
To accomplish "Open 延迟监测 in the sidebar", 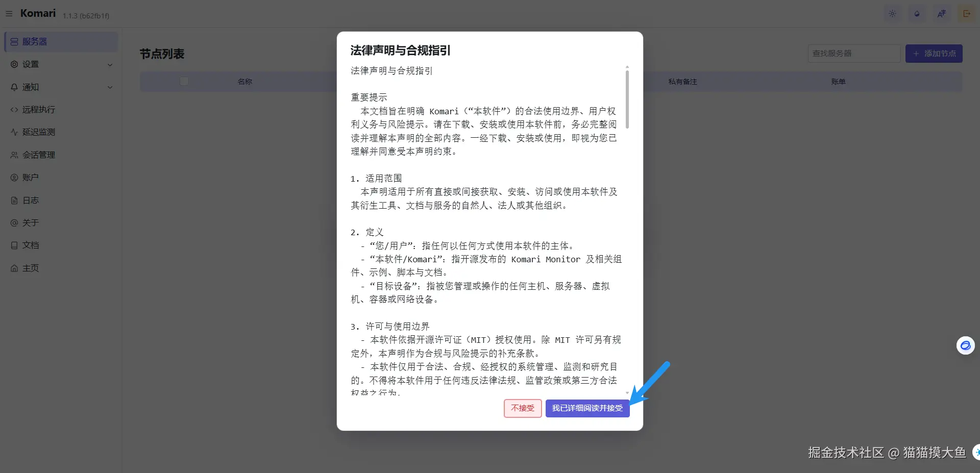I will [x=61, y=132].
